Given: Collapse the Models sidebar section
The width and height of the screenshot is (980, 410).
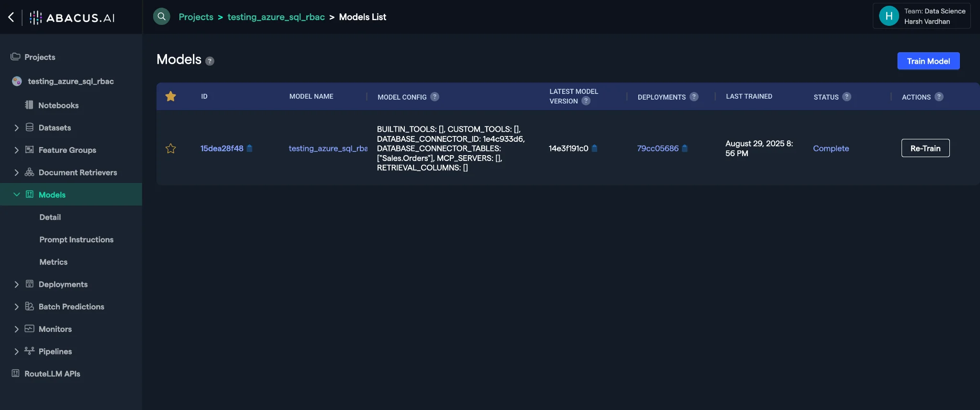Looking at the screenshot, I should click(x=17, y=194).
